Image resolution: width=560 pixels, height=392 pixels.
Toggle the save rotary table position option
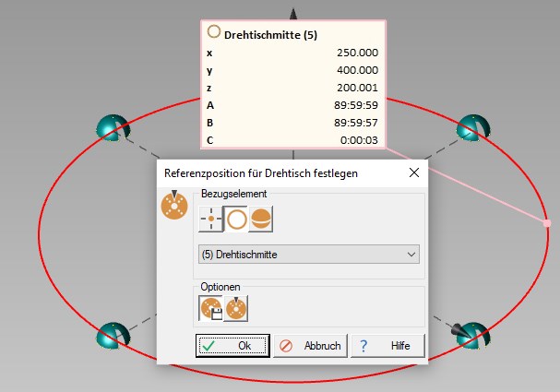tap(211, 308)
